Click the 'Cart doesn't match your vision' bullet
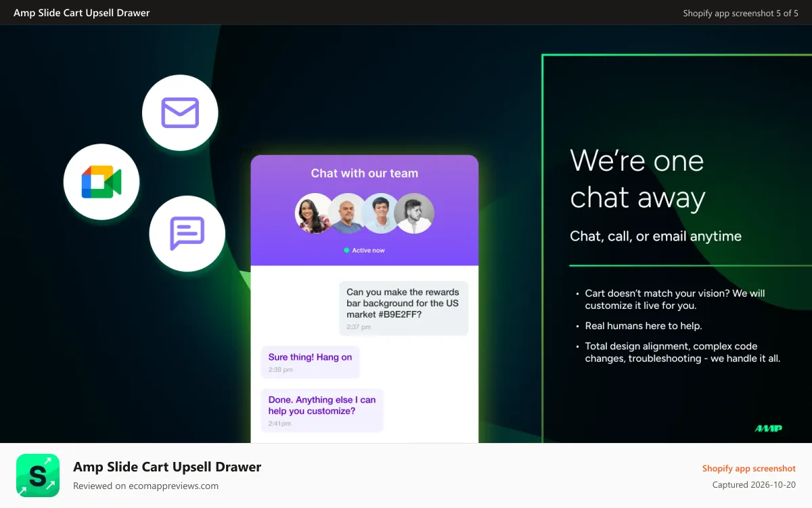This screenshot has height=508, width=812. click(x=675, y=299)
